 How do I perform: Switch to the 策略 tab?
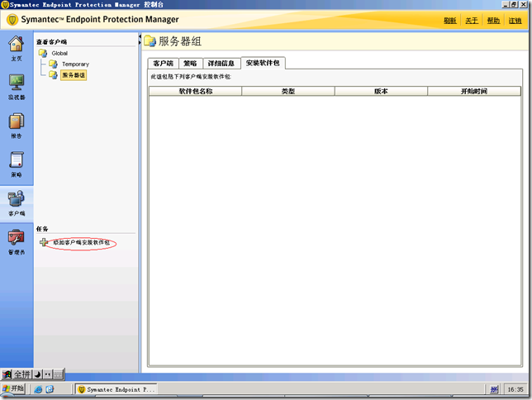190,64
